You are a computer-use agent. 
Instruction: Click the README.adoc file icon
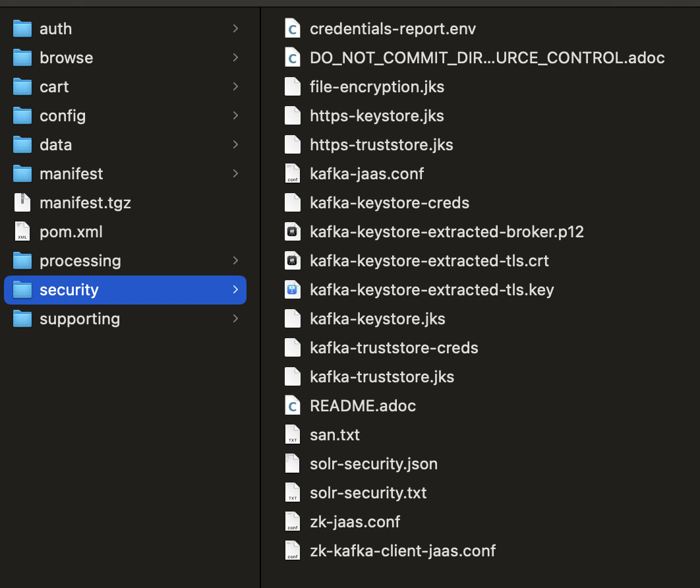point(293,406)
